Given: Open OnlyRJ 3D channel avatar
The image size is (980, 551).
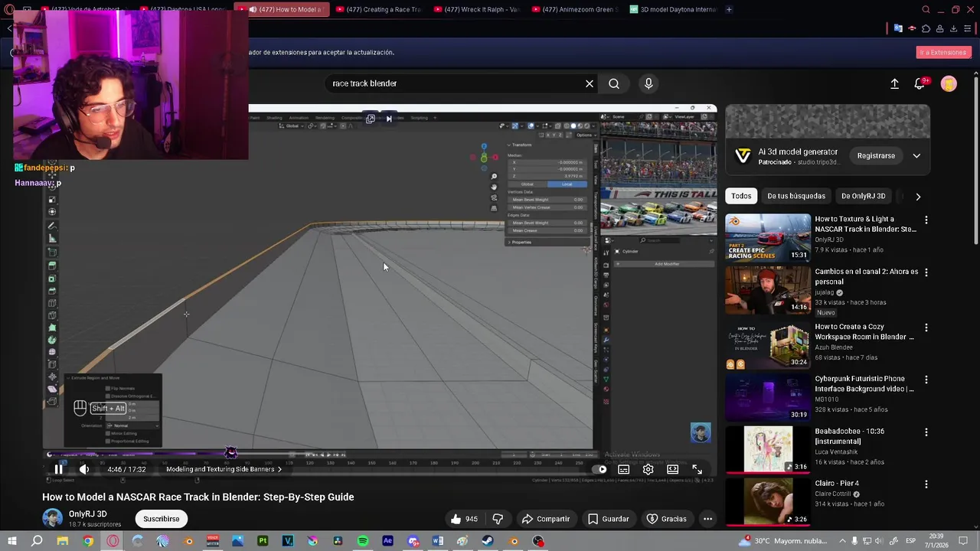Looking at the screenshot, I should (x=53, y=518).
